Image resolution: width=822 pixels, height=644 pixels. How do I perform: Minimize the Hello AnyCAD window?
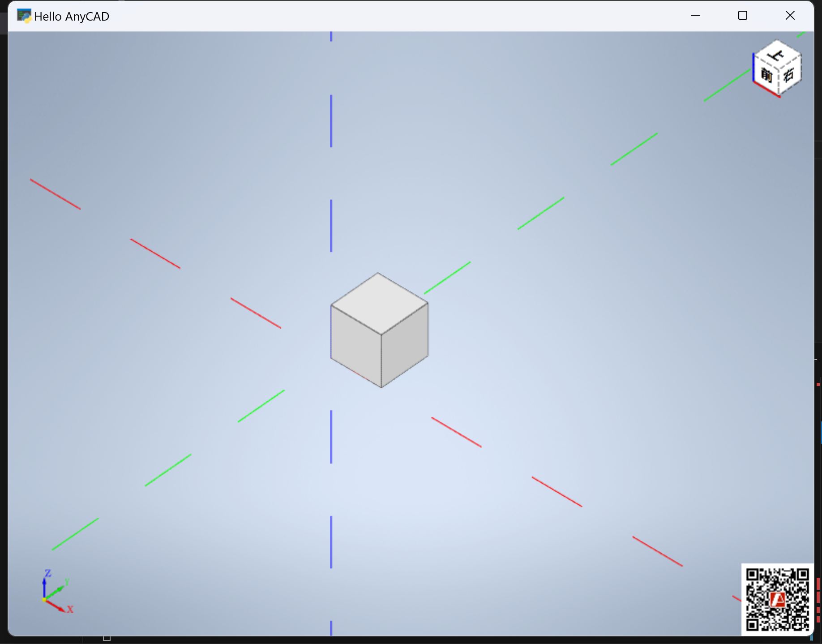(x=695, y=16)
